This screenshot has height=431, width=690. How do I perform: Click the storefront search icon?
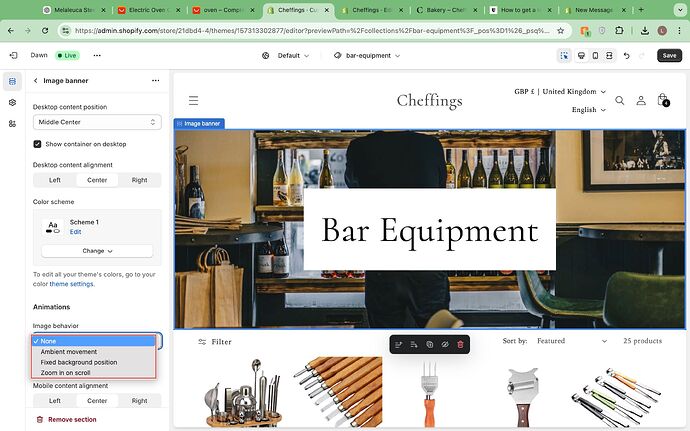(620, 100)
